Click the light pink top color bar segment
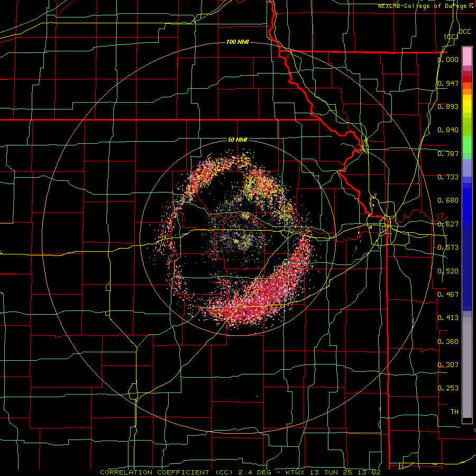Screen dimensions: 476x476 467,56
